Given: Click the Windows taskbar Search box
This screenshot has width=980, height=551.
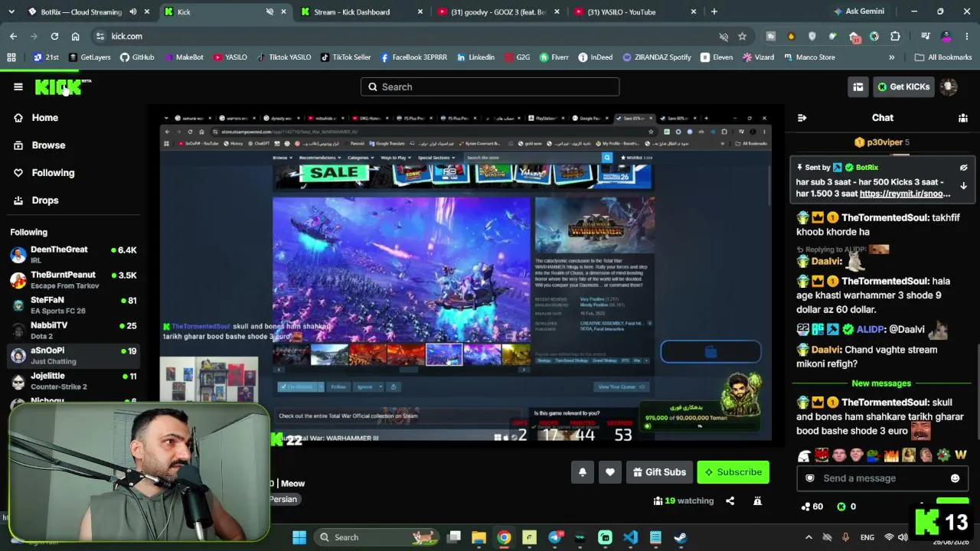Looking at the screenshot, I should 376,537.
